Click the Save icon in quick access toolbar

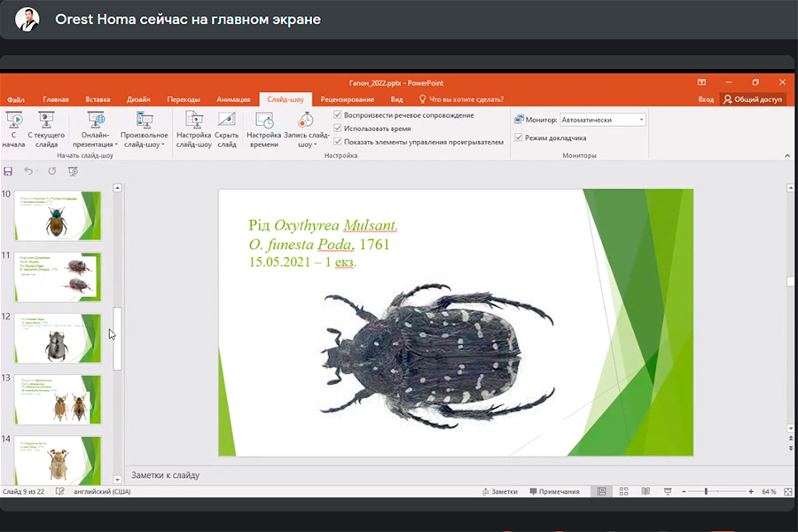click(x=9, y=171)
